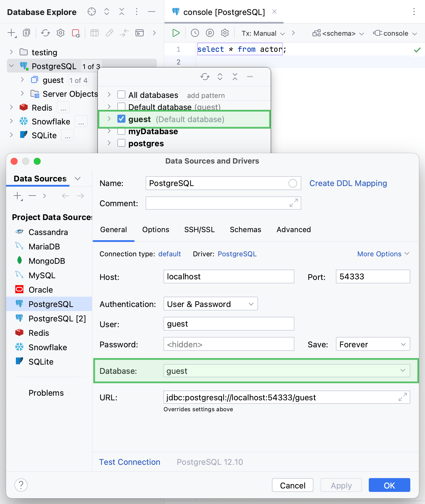Click into the Host input field
The height and width of the screenshot is (504, 425).
pos(229,277)
